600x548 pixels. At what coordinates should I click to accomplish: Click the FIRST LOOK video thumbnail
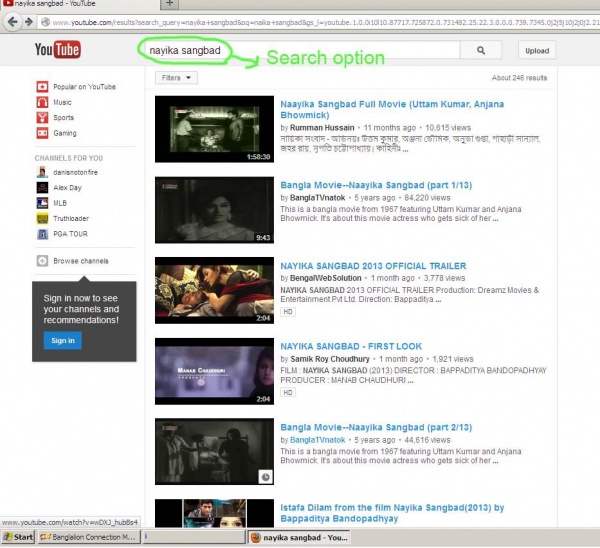point(214,371)
